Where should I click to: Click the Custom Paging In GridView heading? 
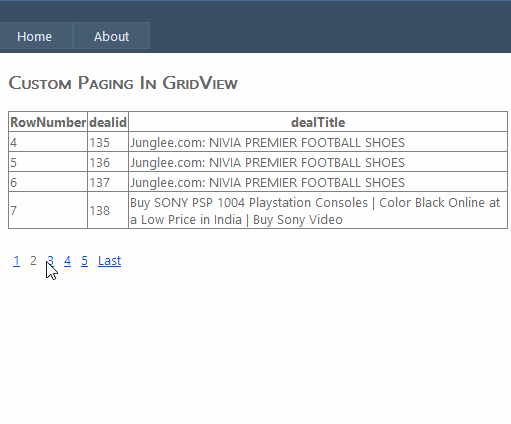pyautogui.click(x=123, y=83)
